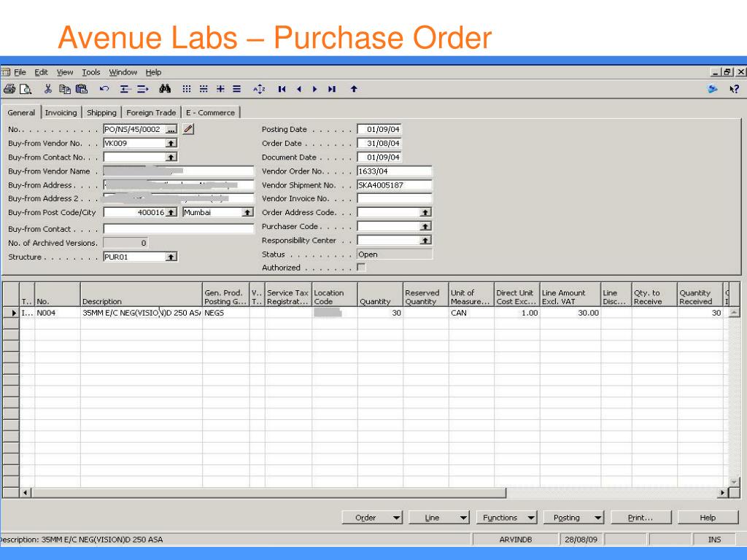Click the dashed-line filter icon after the grid
The width and height of the screenshot is (747, 560).
coord(204,89)
